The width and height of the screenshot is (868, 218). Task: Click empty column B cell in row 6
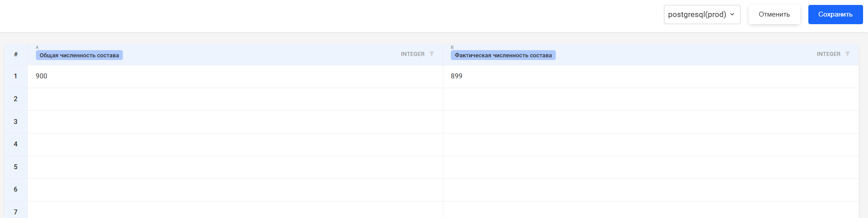click(650, 190)
